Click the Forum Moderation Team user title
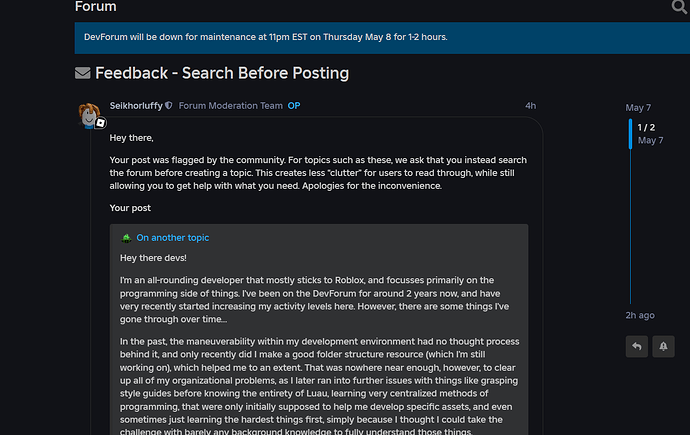Viewport: 690px width, 435px height. (x=230, y=106)
